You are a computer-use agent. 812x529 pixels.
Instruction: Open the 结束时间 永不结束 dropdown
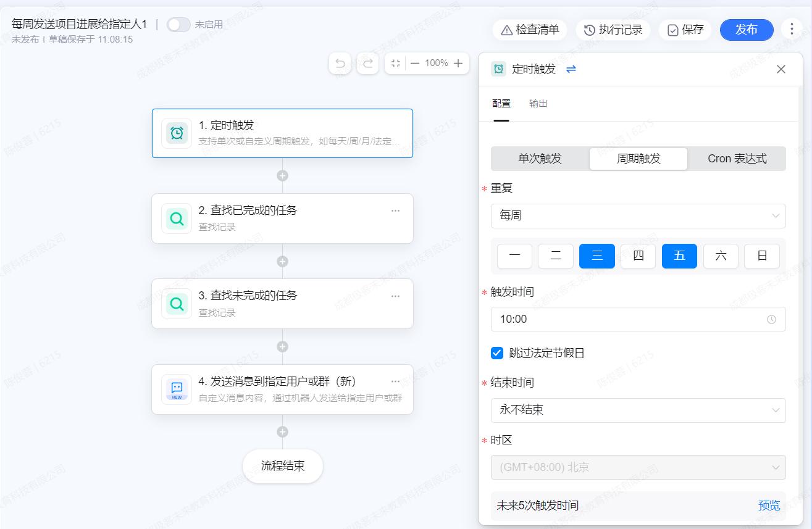point(638,410)
